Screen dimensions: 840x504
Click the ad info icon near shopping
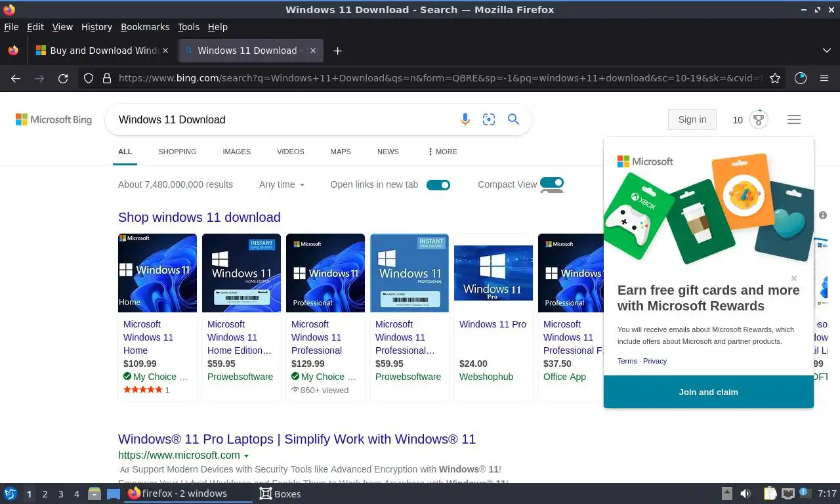click(x=823, y=215)
